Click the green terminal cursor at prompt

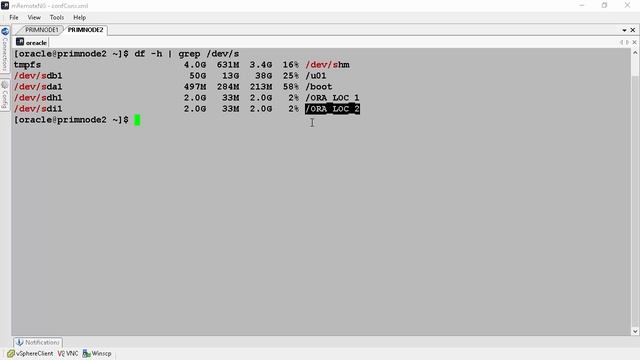coord(137,120)
